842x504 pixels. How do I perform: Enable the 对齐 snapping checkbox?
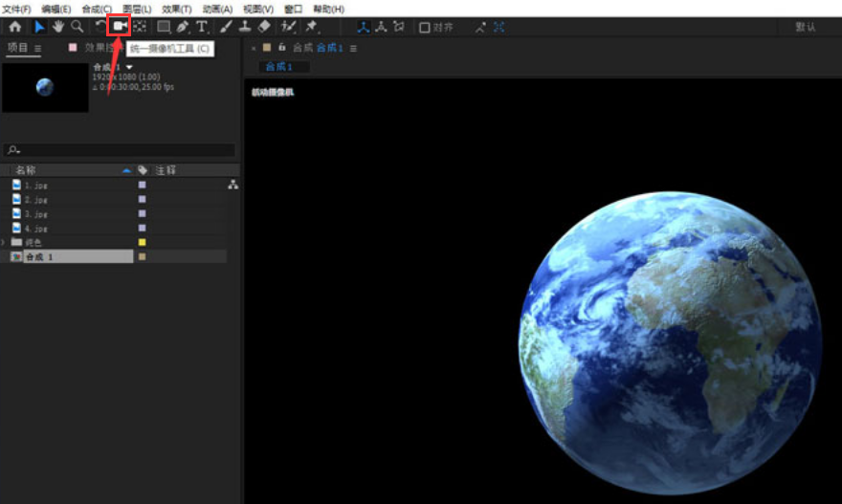tap(425, 28)
